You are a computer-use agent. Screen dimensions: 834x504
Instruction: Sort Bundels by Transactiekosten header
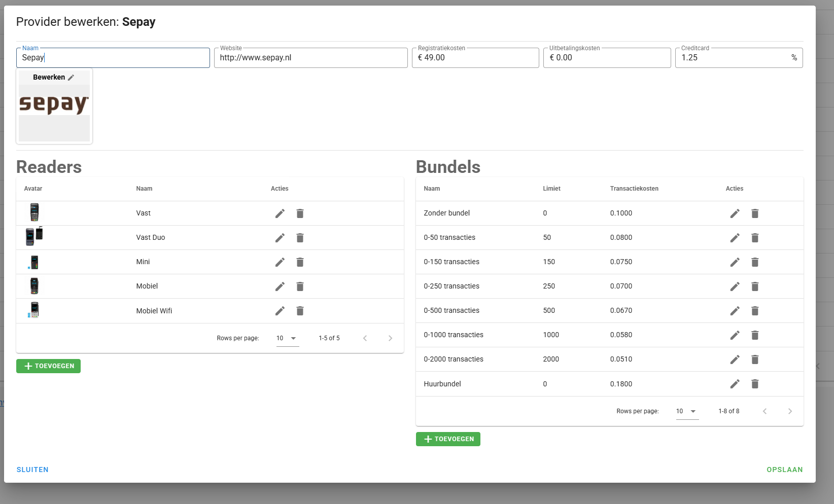click(x=634, y=189)
